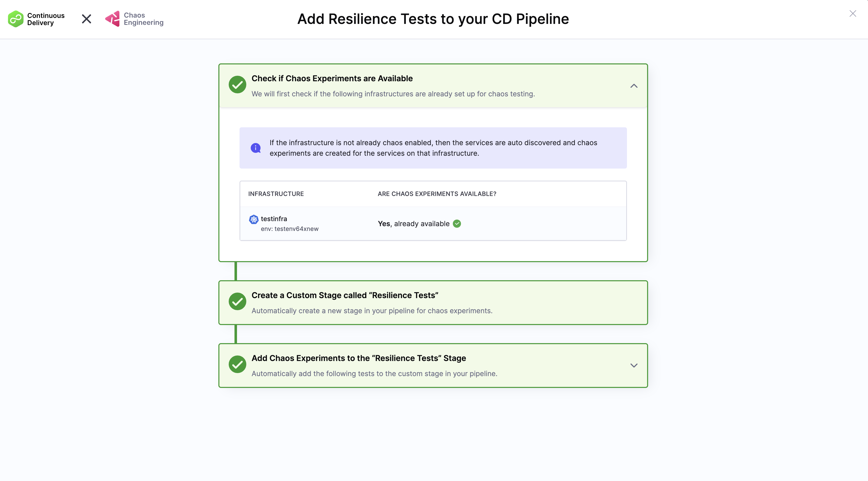
Task: Click the info icon in the purple banner
Action: (x=256, y=147)
